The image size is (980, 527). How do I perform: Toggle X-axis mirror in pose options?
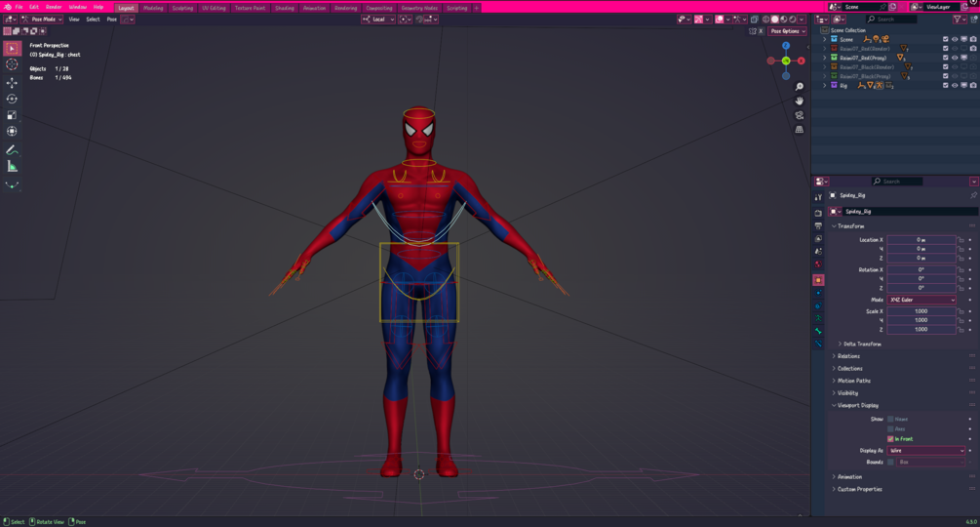coord(761,31)
